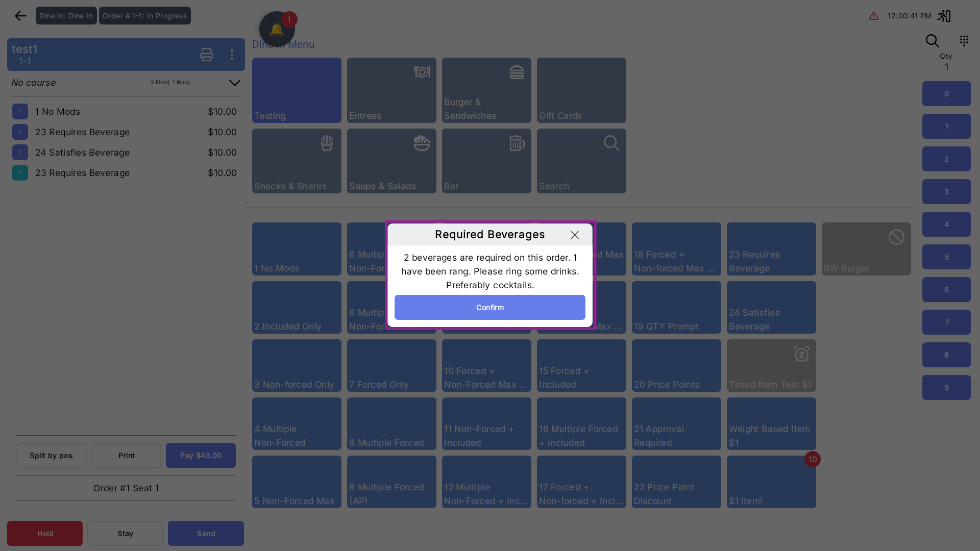
Task: Click the exit/logout running person icon
Action: (944, 16)
